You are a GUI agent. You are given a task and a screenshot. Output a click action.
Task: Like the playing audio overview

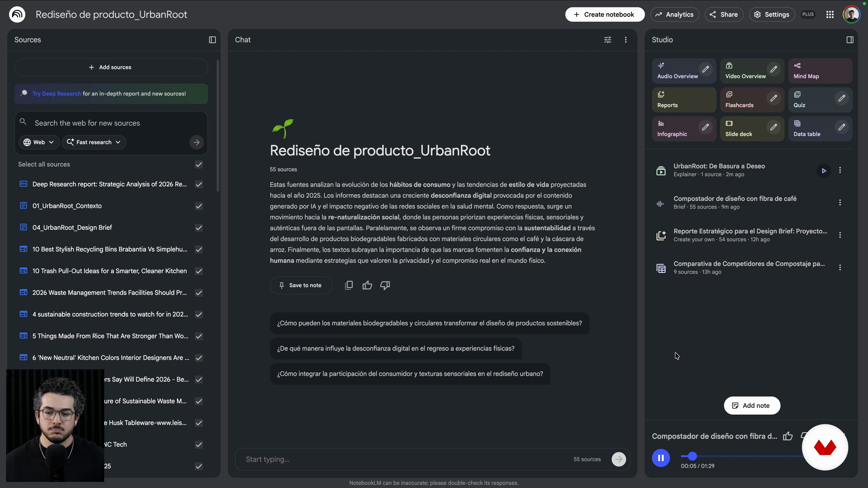(x=788, y=436)
